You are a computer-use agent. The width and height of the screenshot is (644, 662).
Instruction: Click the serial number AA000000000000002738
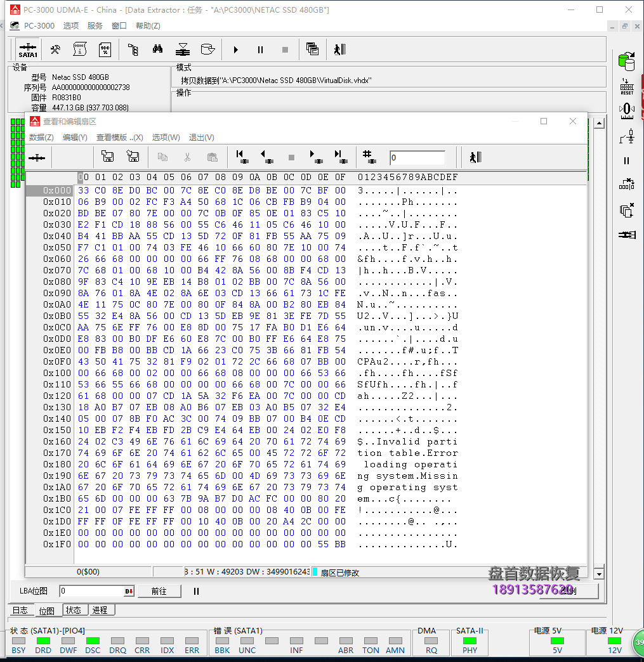tap(91, 88)
